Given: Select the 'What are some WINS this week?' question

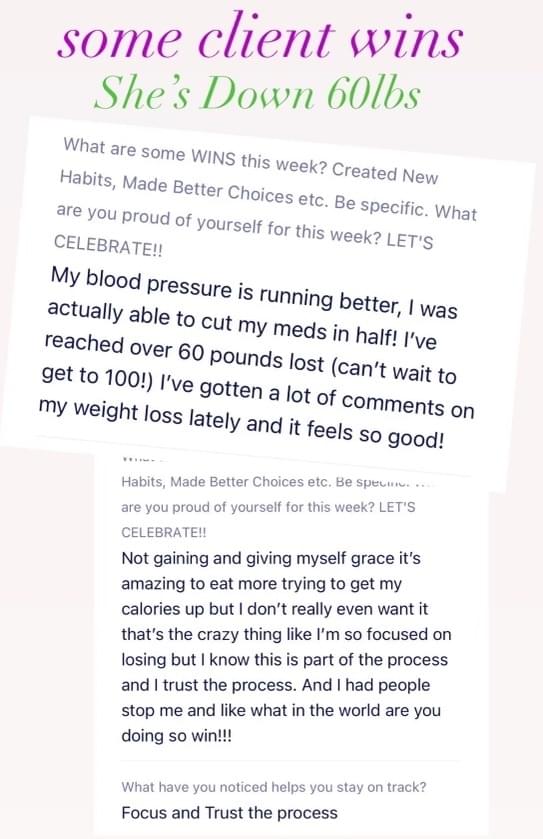Looking at the screenshot, I should coord(195,156).
